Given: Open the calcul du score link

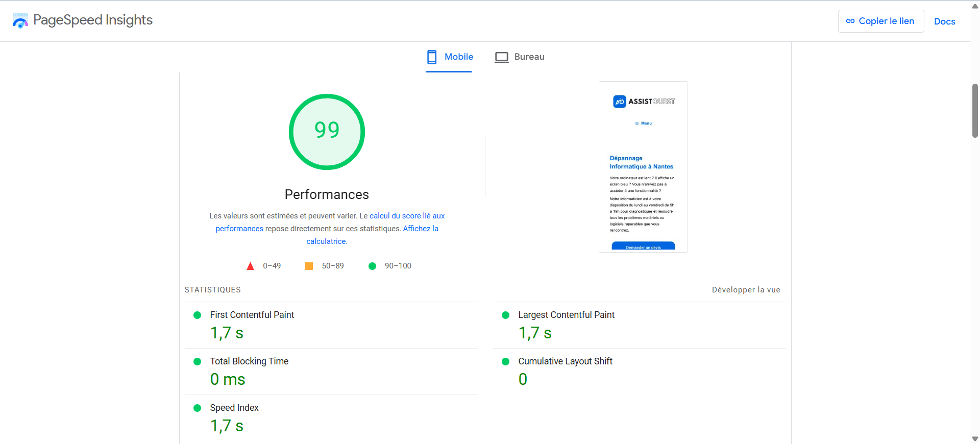Looking at the screenshot, I should coord(407,216).
